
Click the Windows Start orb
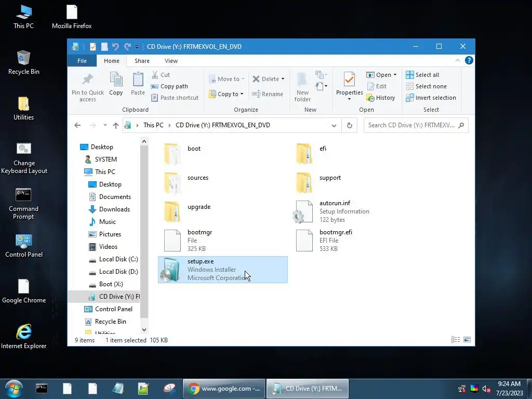(x=14, y=389)
